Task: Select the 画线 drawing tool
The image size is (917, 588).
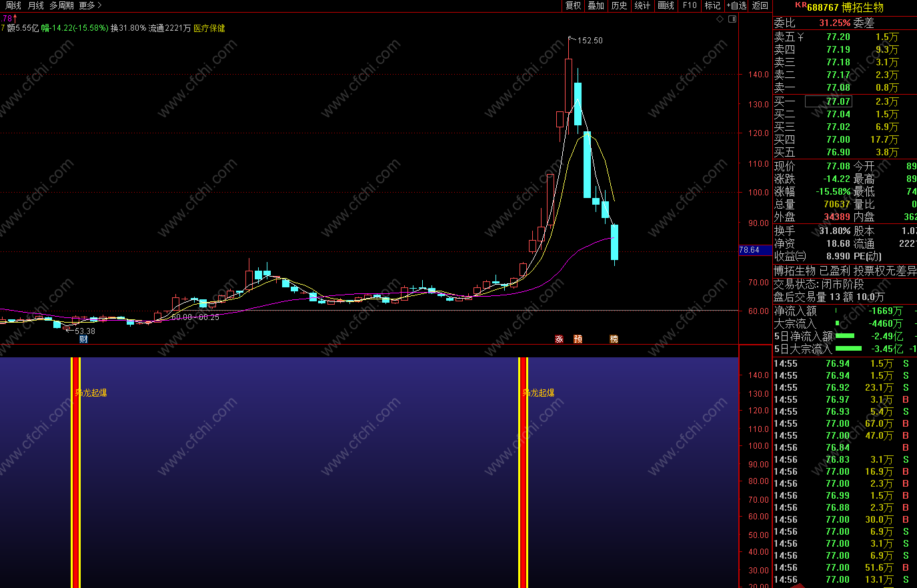Action: [666, 5]
